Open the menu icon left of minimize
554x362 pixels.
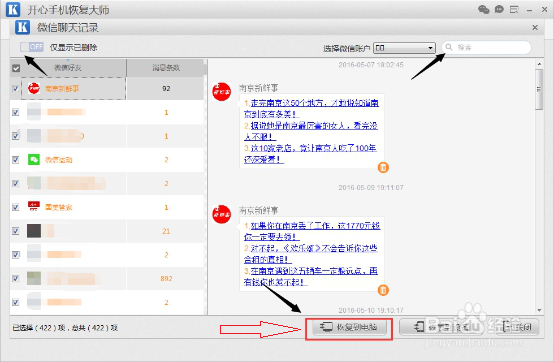(514, 10)
